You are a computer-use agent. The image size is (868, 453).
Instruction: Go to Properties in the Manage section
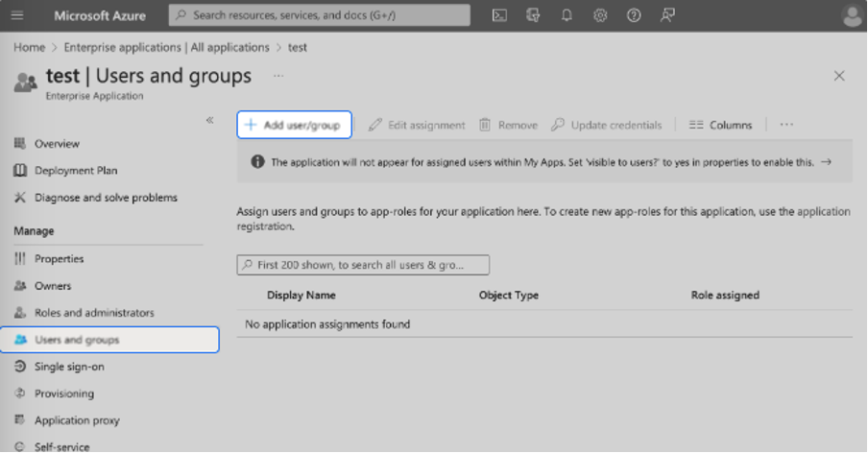pyautogui.click(x=59, y=259)
